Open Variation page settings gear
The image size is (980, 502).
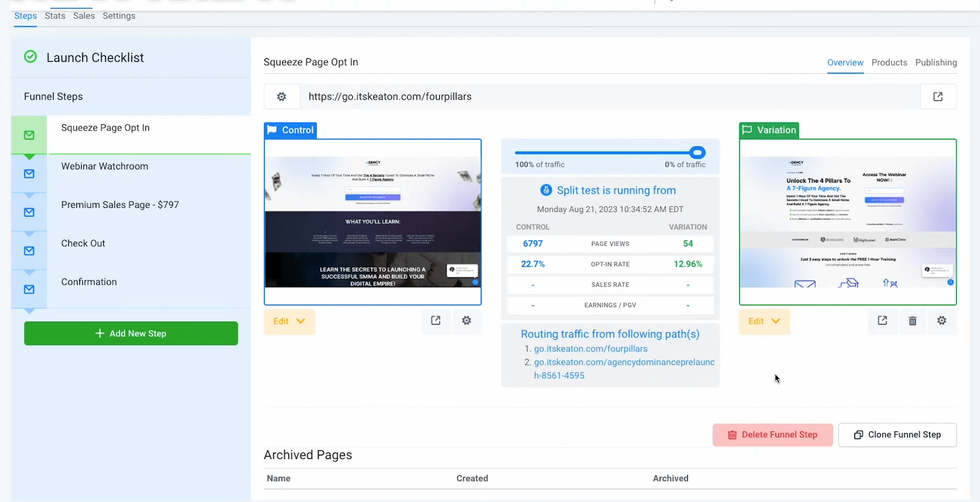click(x=942, y=320)
